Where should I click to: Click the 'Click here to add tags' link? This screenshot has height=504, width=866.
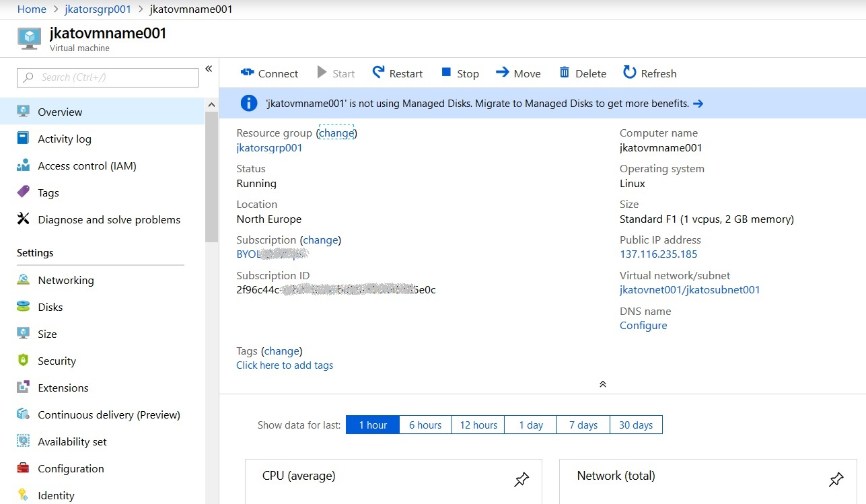click(x=285, y=365)
